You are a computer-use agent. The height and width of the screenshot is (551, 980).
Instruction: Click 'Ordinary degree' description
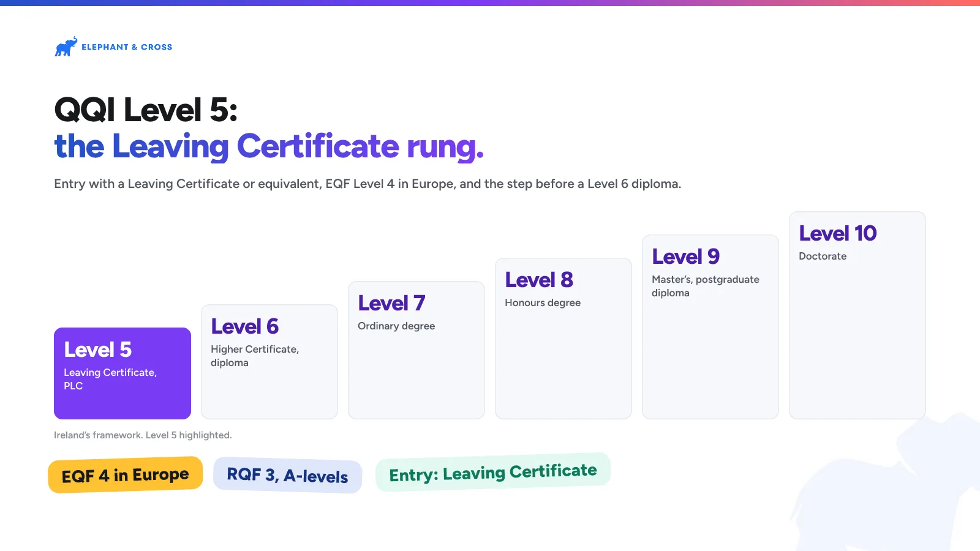[x=396, y=326]
